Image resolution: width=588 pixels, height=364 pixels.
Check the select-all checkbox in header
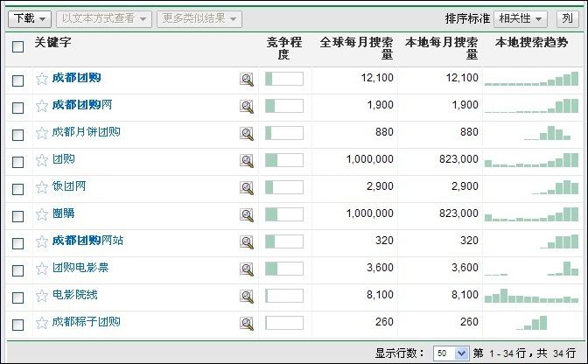18,47
